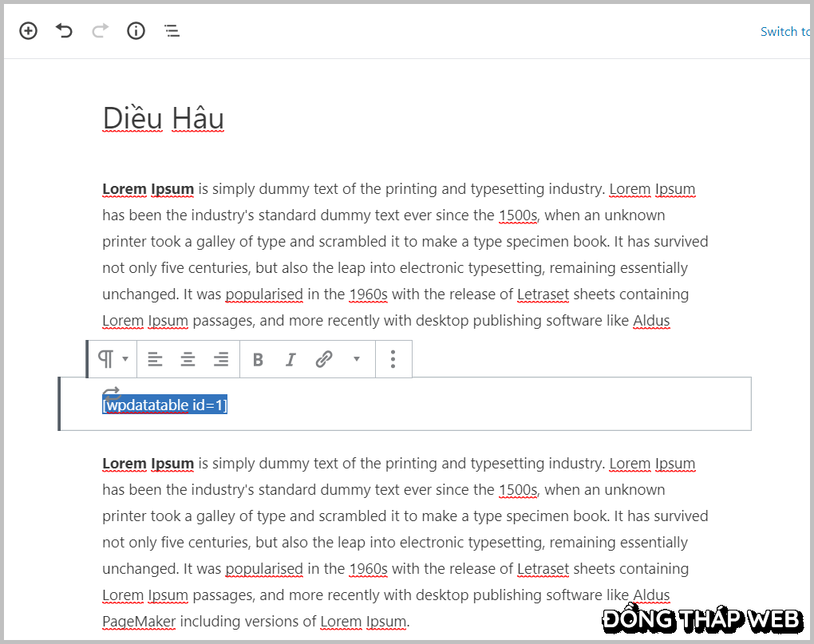This screenshot has width=814, height=644.
Task: Click the Add block plus icon
Action: pyautogui.click(x=28, y=31)
